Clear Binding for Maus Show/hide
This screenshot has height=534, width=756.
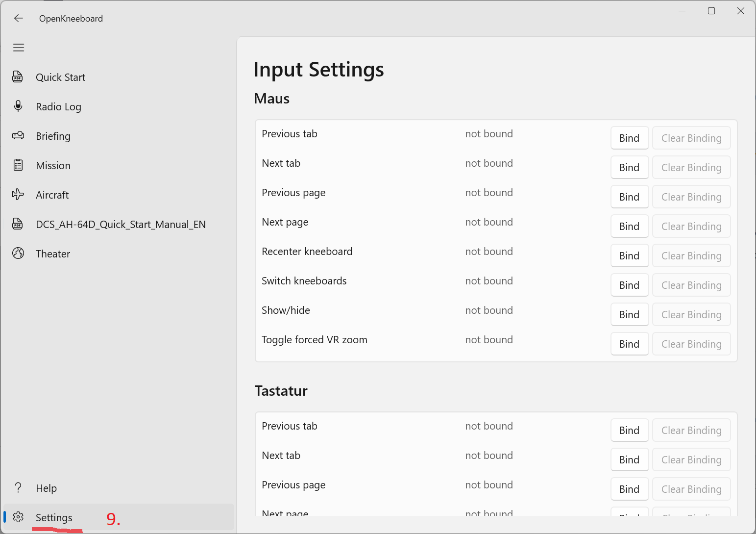coord(691,314)
